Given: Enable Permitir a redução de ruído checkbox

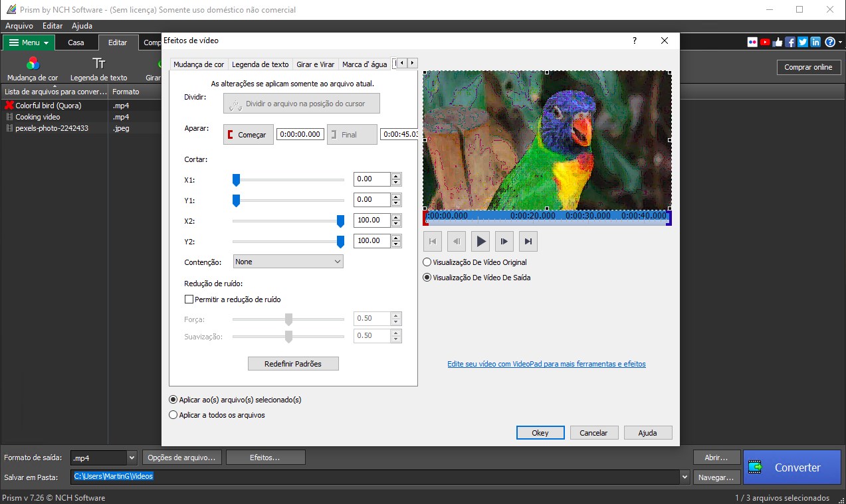Looking at the screenshot, I should pos(189,299).
